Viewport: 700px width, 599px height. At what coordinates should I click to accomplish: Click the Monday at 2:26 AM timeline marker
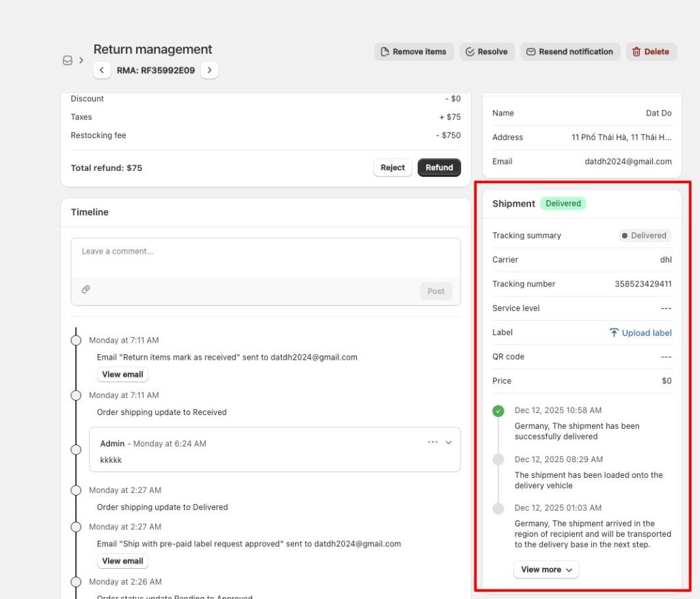click(x=76, y=582)
